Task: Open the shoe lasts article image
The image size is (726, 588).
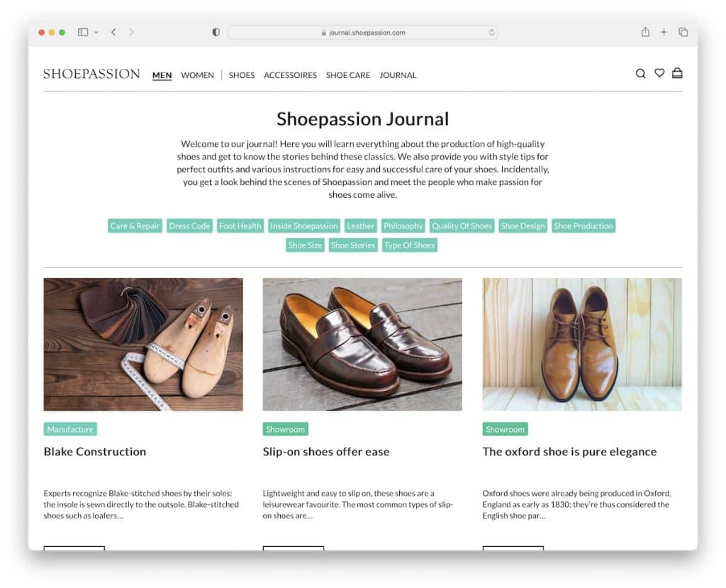Action: (x=143, y=344)
